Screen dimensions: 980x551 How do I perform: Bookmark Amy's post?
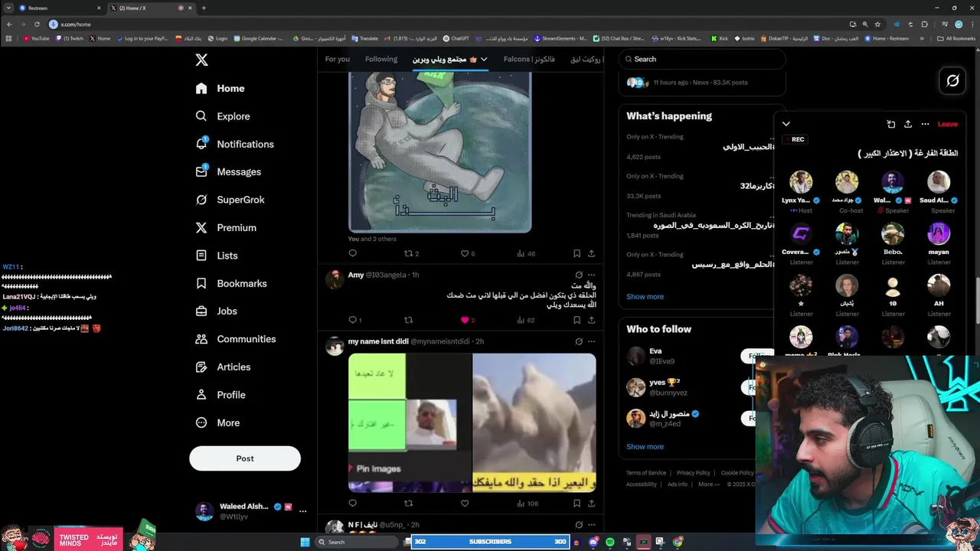pyautogui.click(x=577, y=320)
